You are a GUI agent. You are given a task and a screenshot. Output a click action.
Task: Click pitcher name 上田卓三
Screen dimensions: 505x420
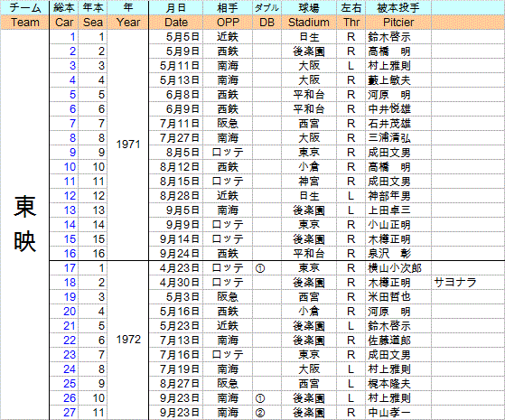click(389, 210)
